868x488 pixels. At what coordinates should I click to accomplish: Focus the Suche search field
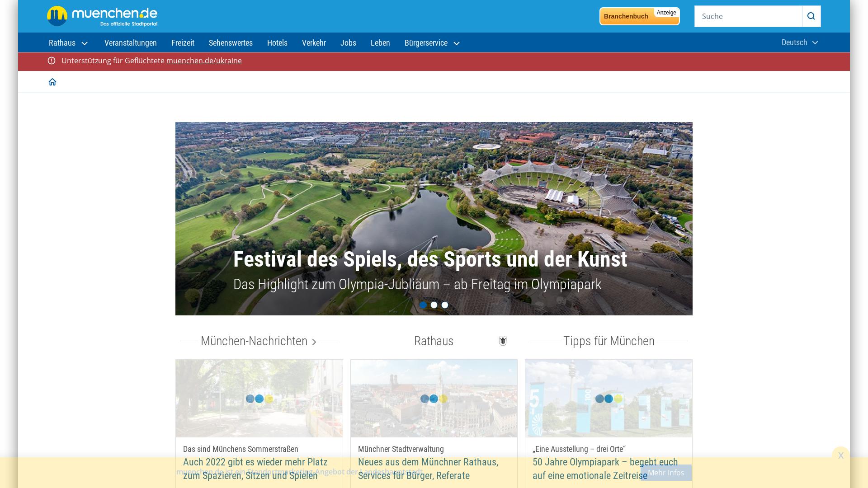(748, 16)
